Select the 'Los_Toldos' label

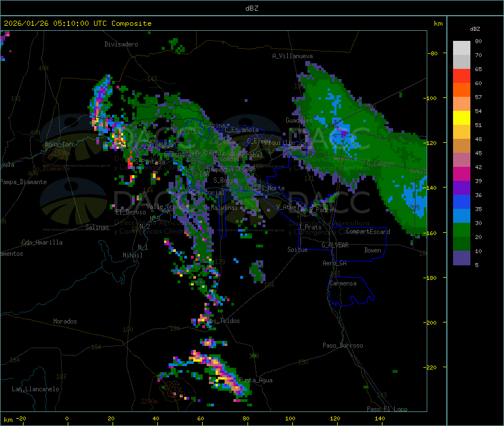(223, 321)
